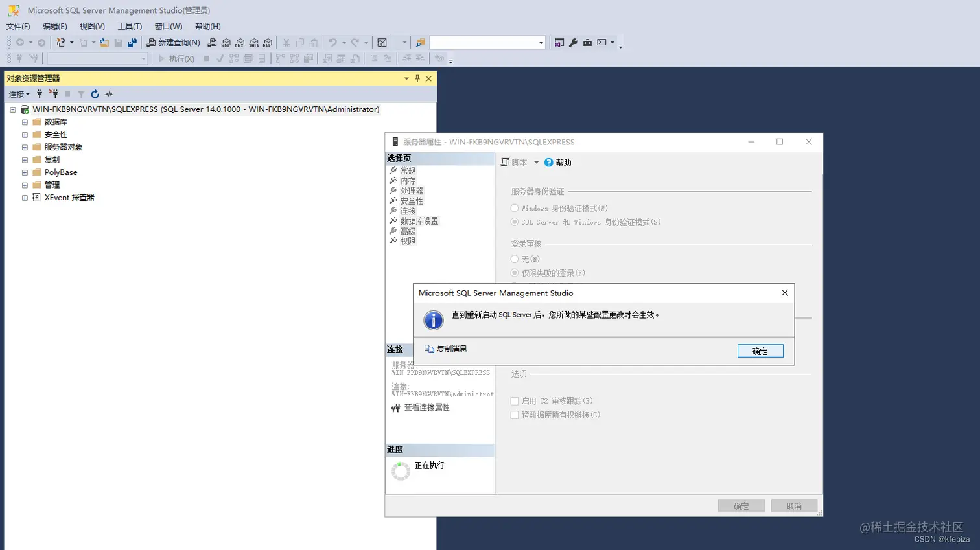Image resolution: width=980 pixels, height=550 pixels.
Task: Select Windows authentication mode radio button
Action: [515, 208]
